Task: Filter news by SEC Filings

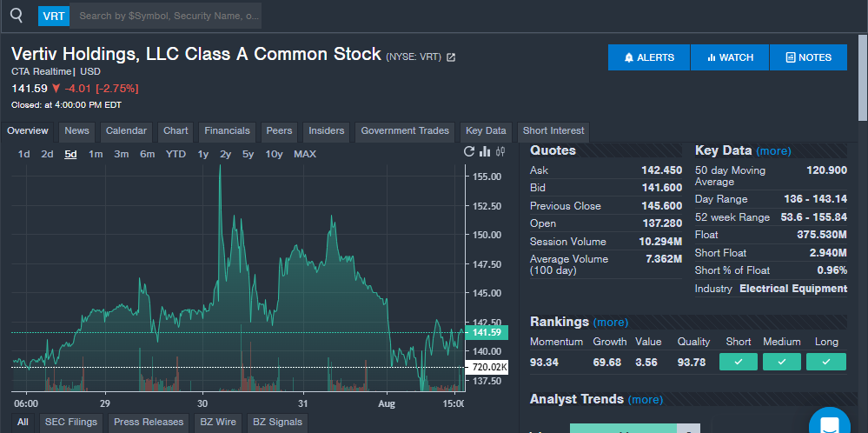Action: [71, 423]
